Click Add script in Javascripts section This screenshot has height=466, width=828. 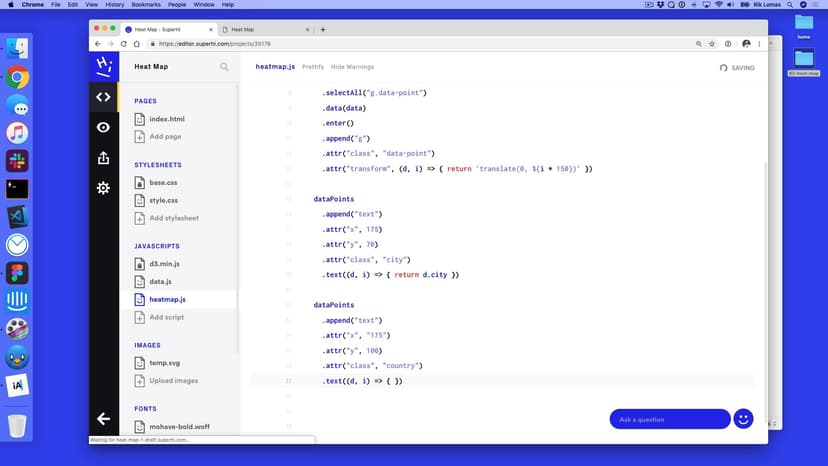tap(166, 317)
